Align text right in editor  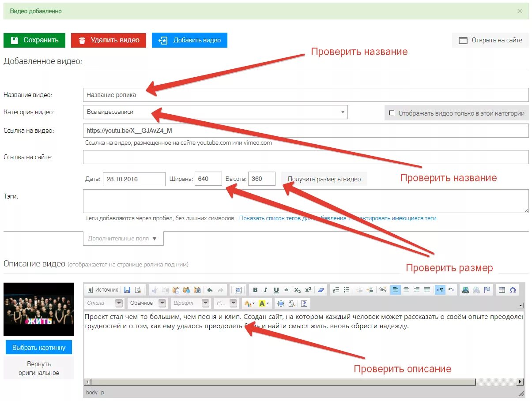coord(416,290)
